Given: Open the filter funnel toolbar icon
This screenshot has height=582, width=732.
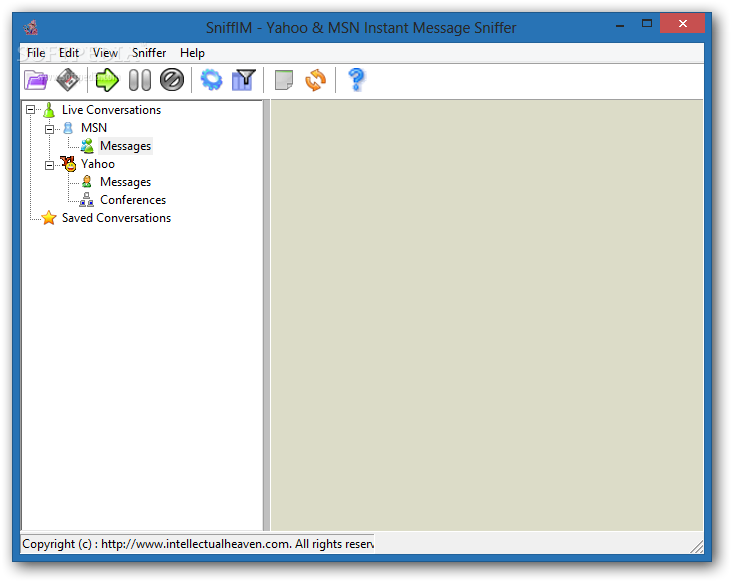Looking at the screenshot, I should pos(244,80).
